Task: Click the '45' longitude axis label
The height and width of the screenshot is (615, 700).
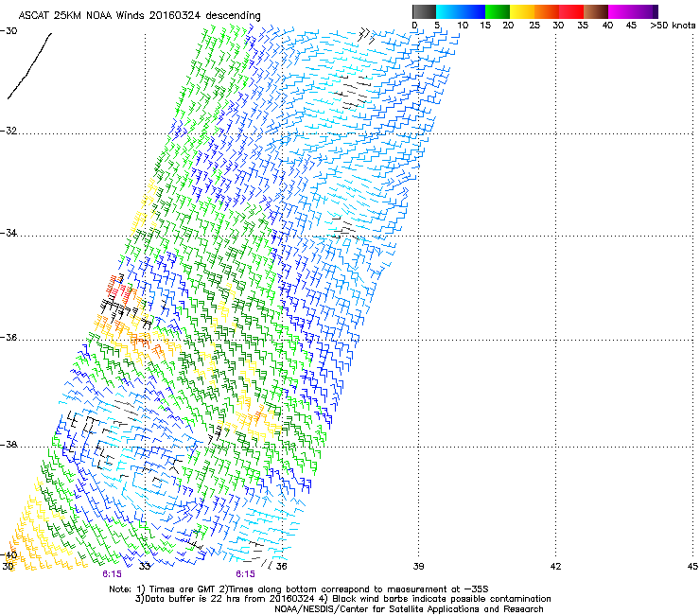Action: click(692, 567)
